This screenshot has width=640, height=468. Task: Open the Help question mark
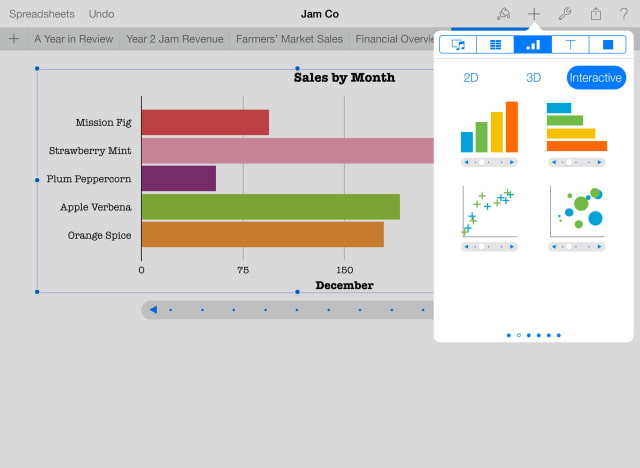(x=624, y=14)
